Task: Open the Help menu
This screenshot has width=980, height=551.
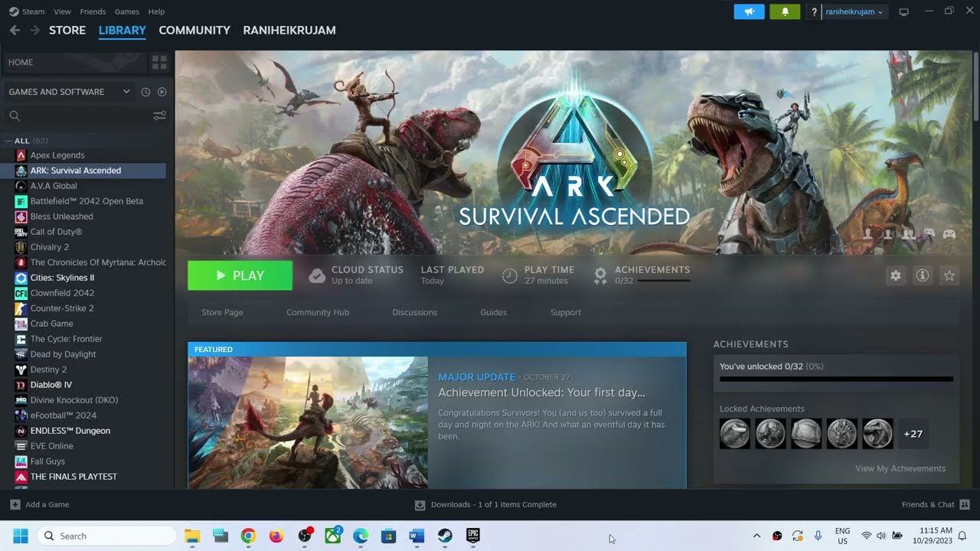Action: [156, 11]
